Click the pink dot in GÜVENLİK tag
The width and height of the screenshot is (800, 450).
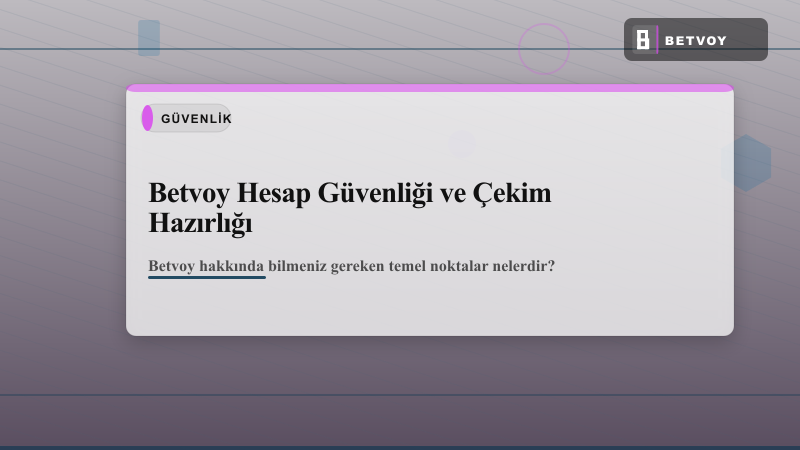click(147, 118)
